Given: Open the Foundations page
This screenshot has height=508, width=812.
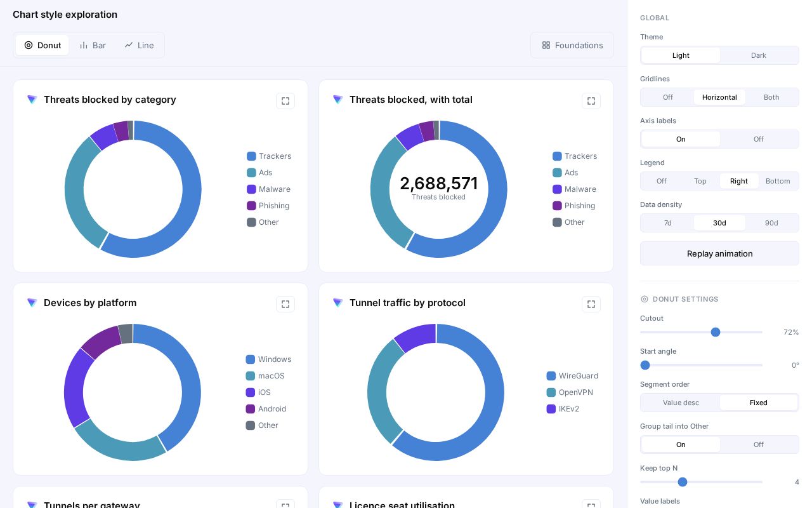Looking at the screenshot, I should pos(572,45).
